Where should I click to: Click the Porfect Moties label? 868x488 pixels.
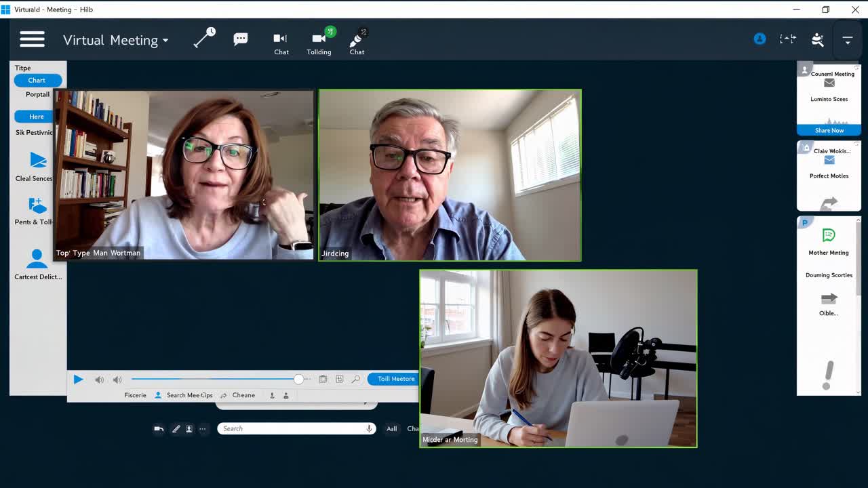pos(829,176)
